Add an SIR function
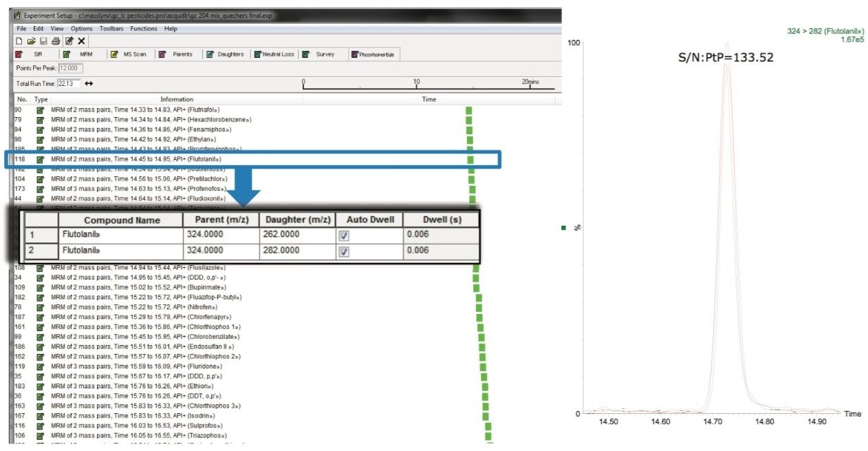Screen dimensions: 868x451 32,54
